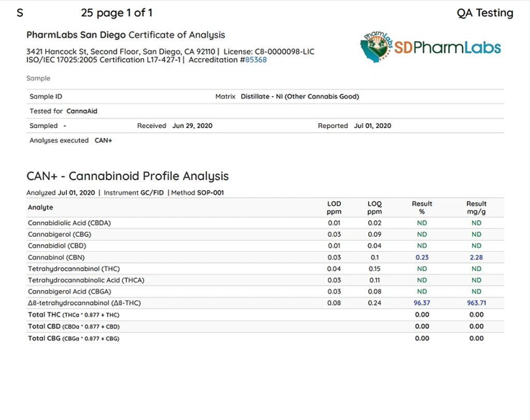This screenshot has width=530, height=420.
Task: Click the Reported date Jul 01, 2020
Action: (373, 126)
